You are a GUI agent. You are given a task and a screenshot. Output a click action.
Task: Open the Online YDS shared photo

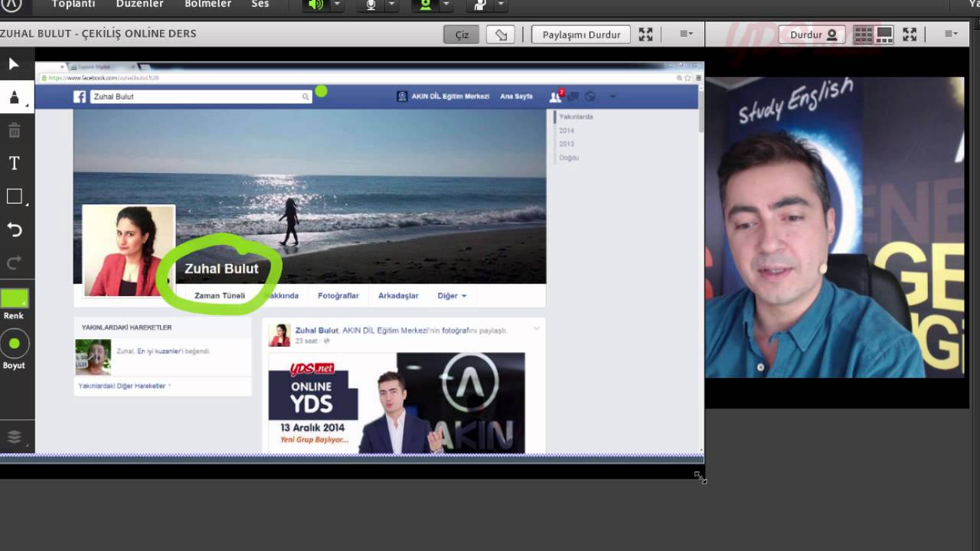(x=397, y=403)
